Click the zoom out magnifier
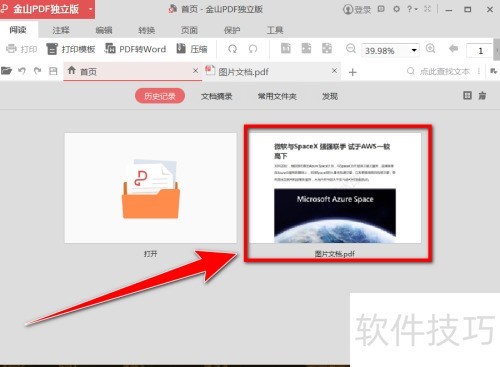The image size is (500, 367). (x=351, y=49)
